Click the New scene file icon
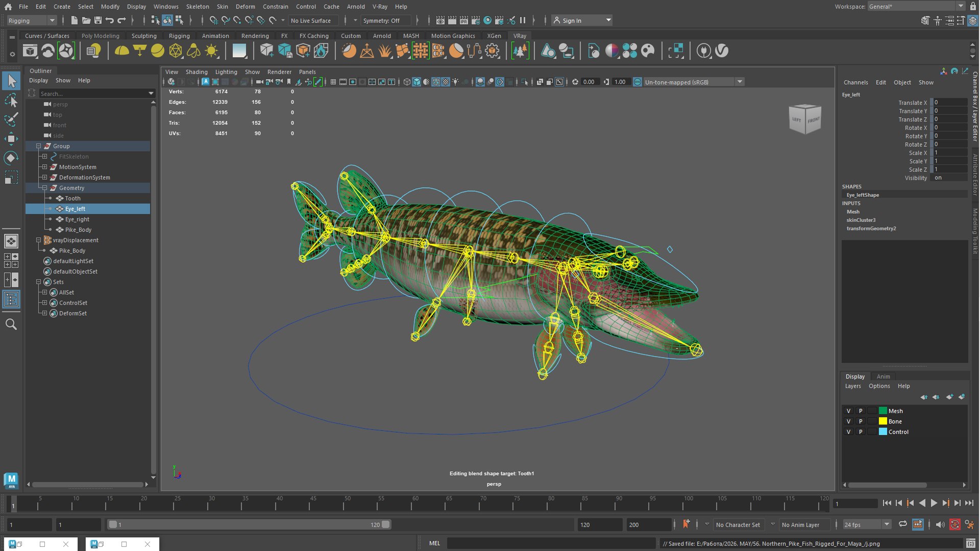This screenshot has width=980, height=551. point(75,20)
